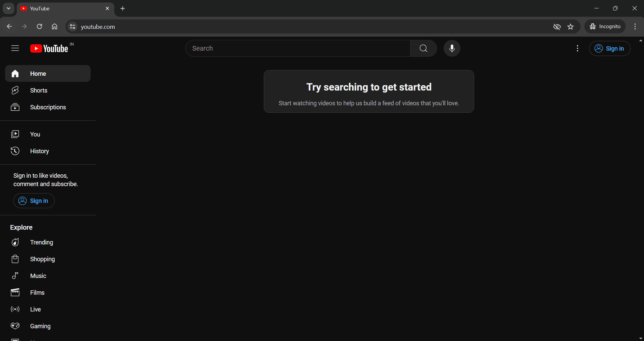The width and height of the screenshot is (644, 341).
Task: View site information icon in address bar
Action: [x=72, y=26]
